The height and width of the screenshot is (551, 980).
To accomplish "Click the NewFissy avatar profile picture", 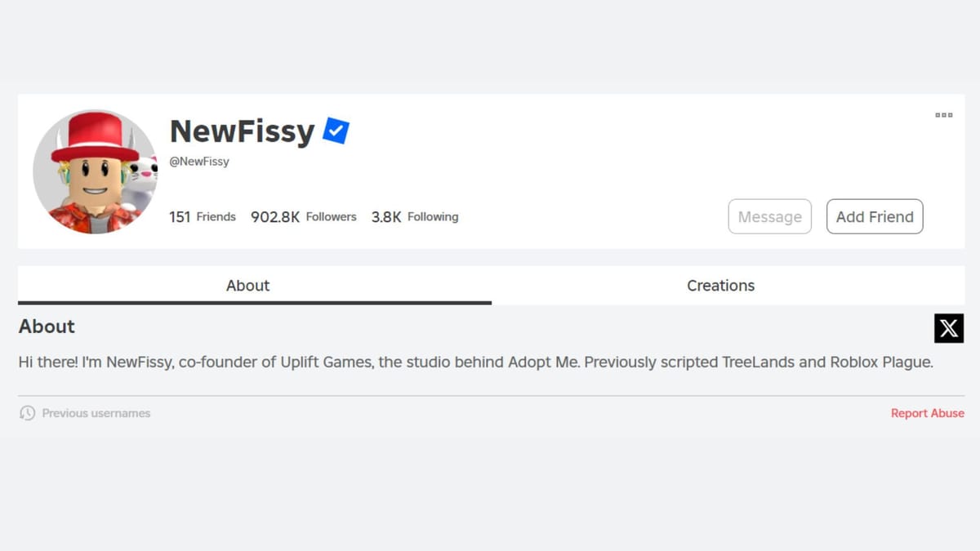I will [95, 172].
